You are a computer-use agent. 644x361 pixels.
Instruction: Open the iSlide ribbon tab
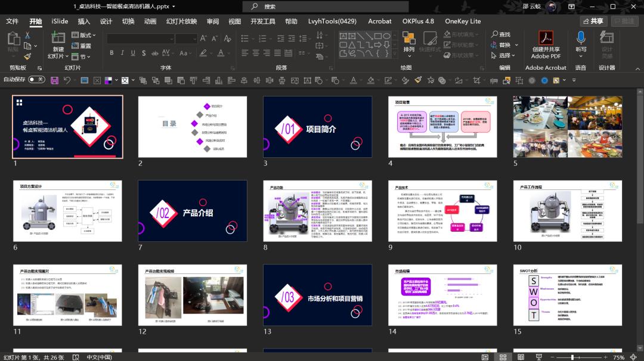pyautogui.click(x=60, y=21)
